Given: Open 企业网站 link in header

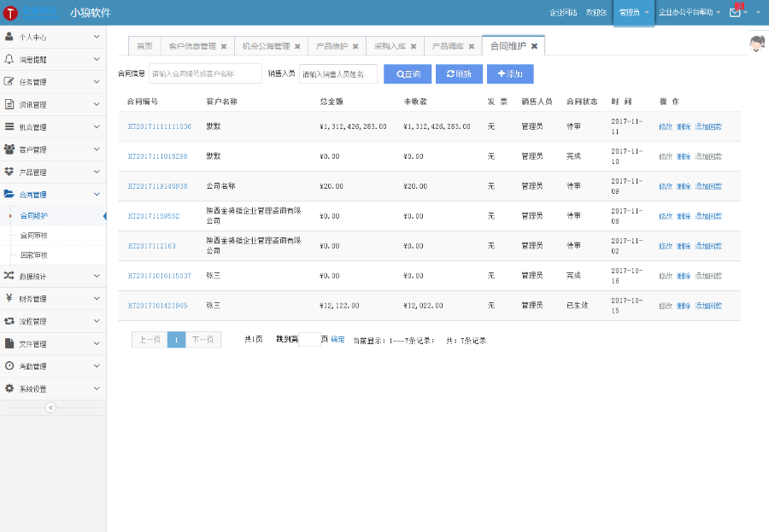Looking at the screenshot, I should click(563, 13).
